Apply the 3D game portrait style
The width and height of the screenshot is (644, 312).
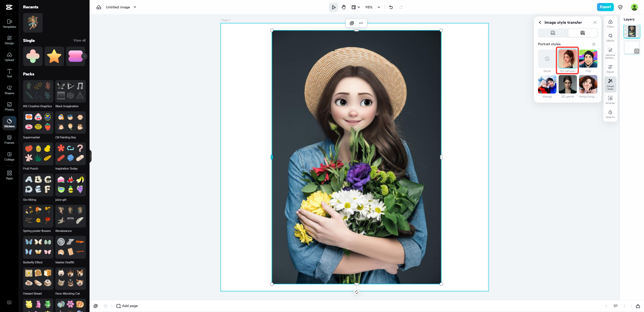point(568,87)
